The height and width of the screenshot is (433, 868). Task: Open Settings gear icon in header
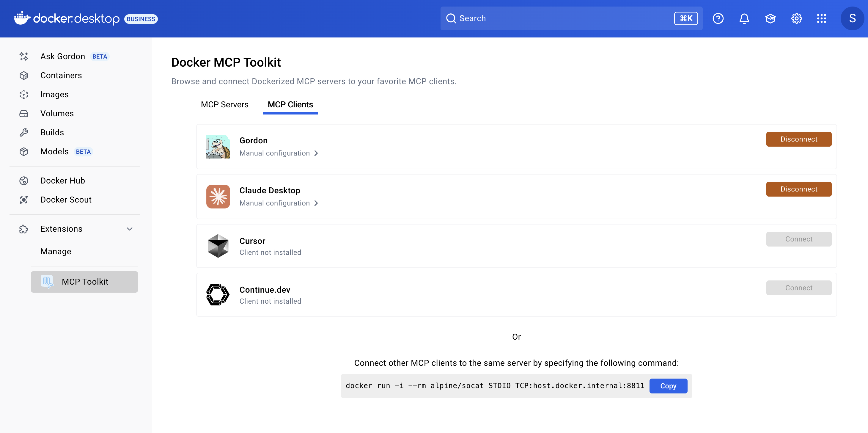(796, 18)
